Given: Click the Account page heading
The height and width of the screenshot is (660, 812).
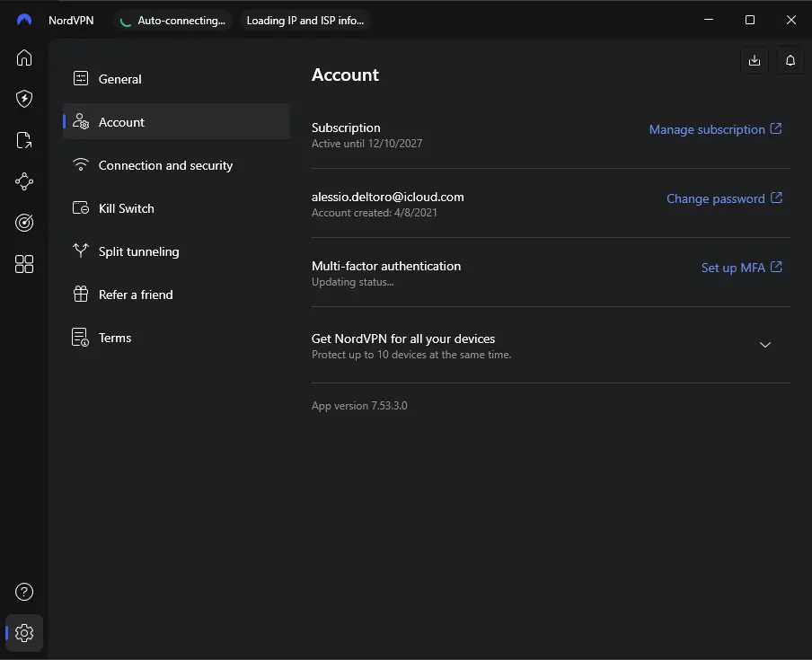Looking at the screenshot, I should [345, 75].
